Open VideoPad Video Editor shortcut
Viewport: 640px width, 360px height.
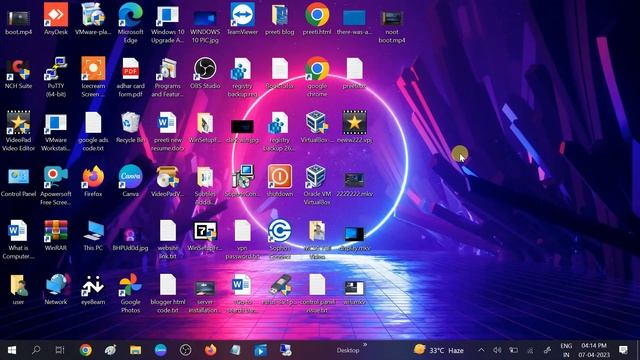click(x=18, y=131)
